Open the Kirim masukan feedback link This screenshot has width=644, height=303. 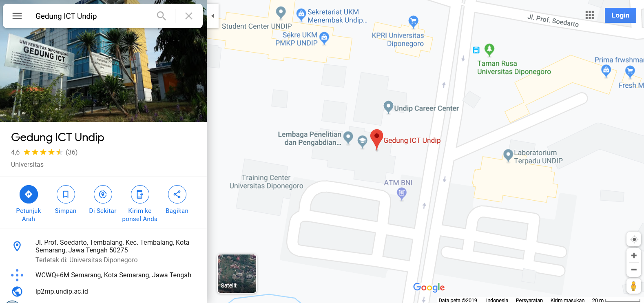click(567, 300)
